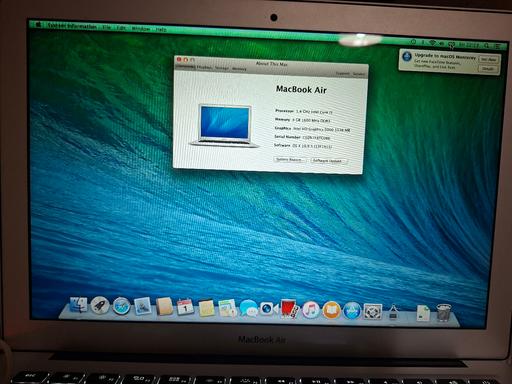Open Notification Center list icon in menu bar
512x384 pixels.
point(497,46)
